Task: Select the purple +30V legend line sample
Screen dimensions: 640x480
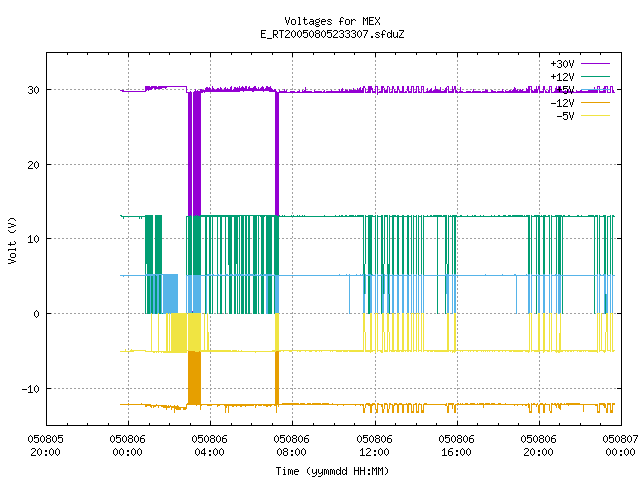Action: point(595,64)
